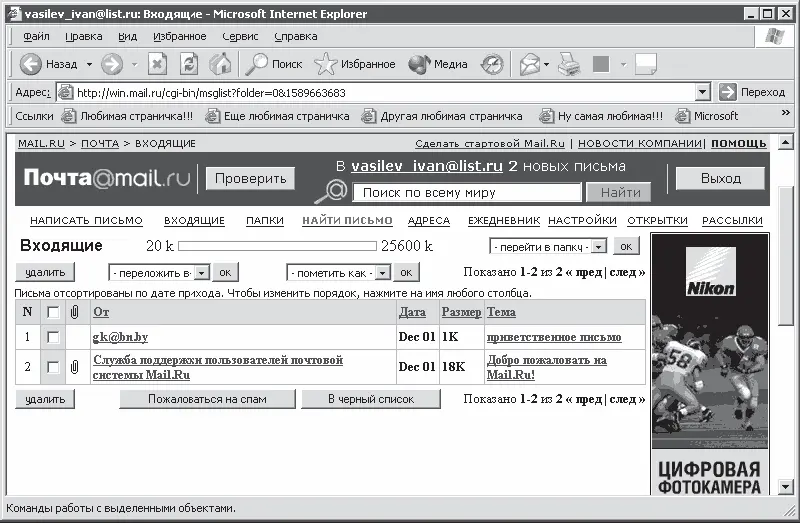
Task: Open the Медиа toolbar button
Action: tap(438, 64)
